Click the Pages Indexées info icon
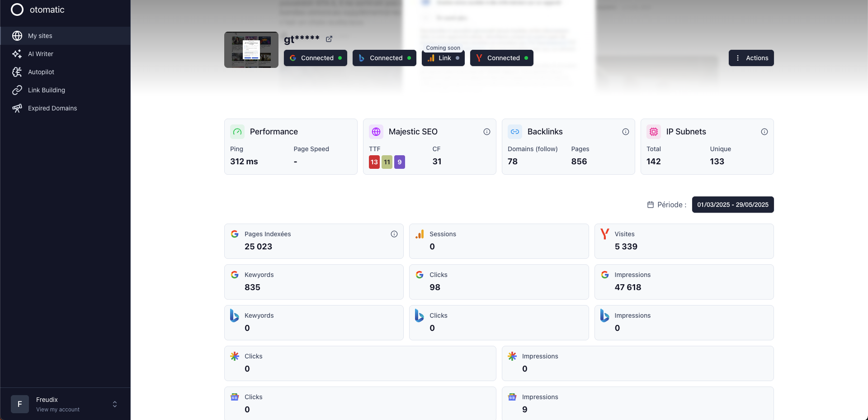The height and width of the screenshot is (420, 868). point(394,234)
